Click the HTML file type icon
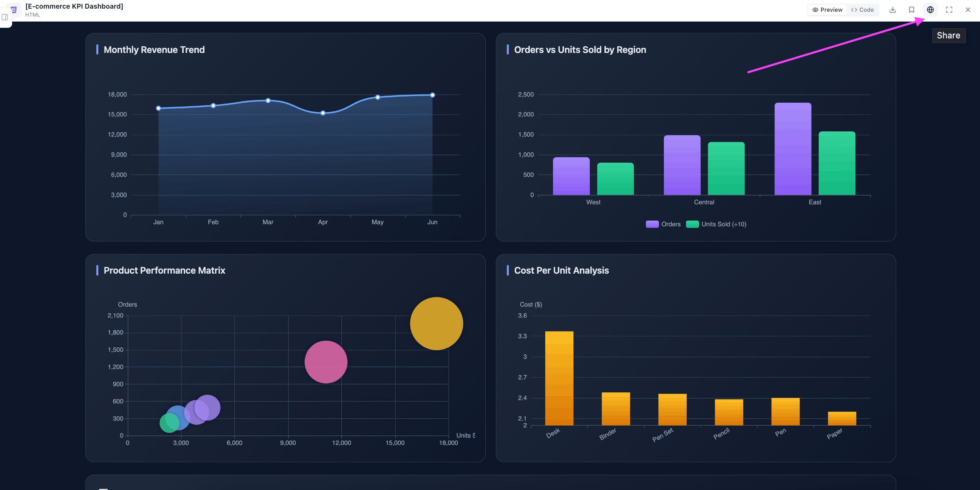The height and width of the screenshot is (490, 980). 14,9
